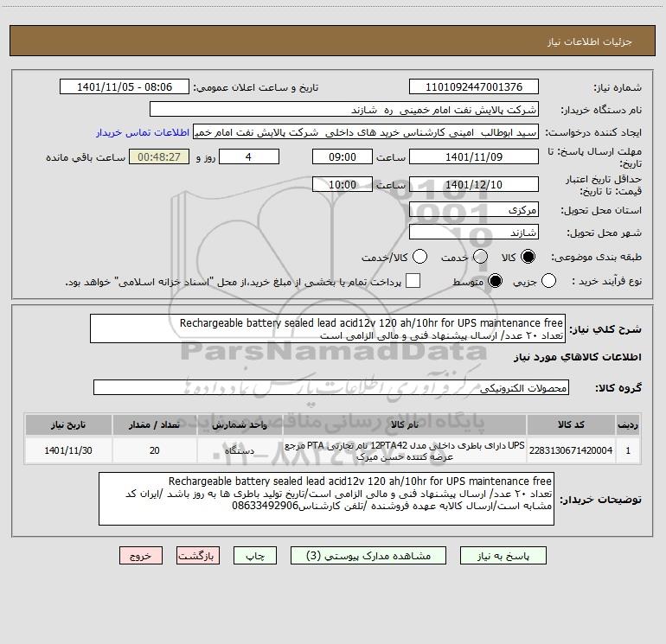666x644 pixels.
Task: Click the general need description text box
Action: [x=328, y=328]
